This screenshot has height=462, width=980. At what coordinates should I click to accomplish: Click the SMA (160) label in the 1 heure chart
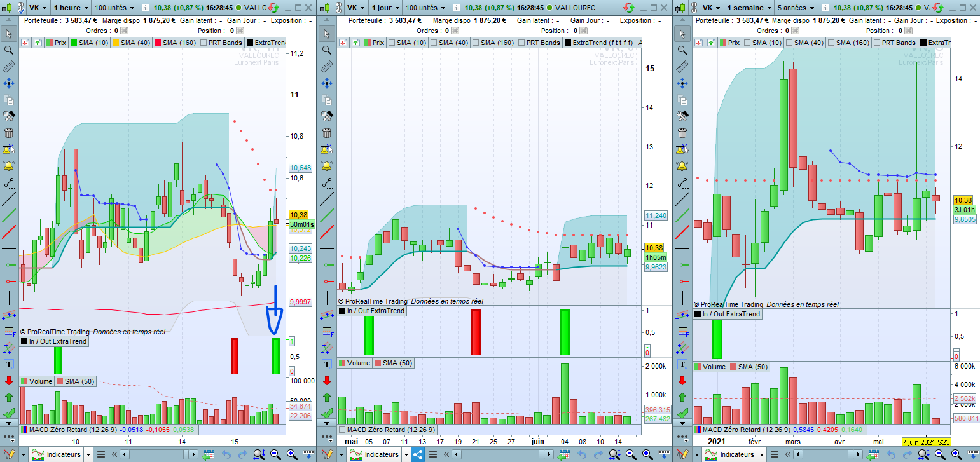178,43
